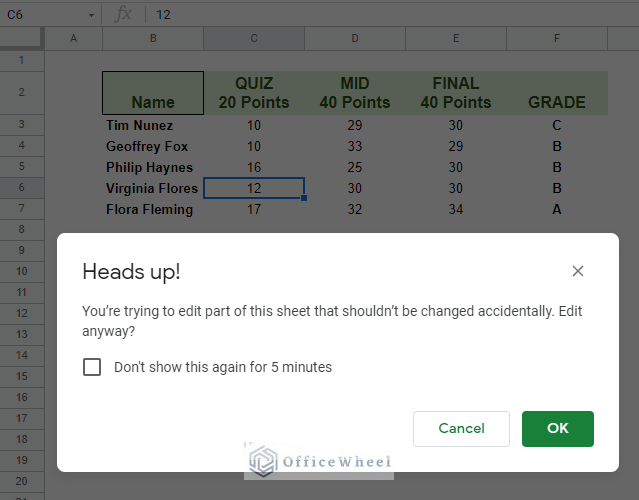Viewport: 639px width, 500px height.
Task: Select Flora Fleming quiz score 17
Action: 254,209
